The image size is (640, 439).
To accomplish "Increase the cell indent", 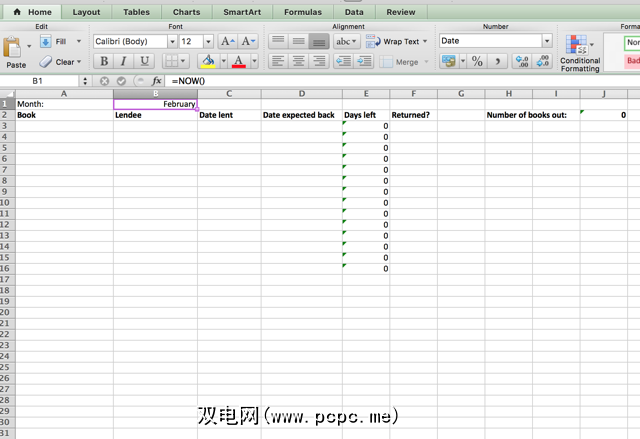I will pos(364,62).
